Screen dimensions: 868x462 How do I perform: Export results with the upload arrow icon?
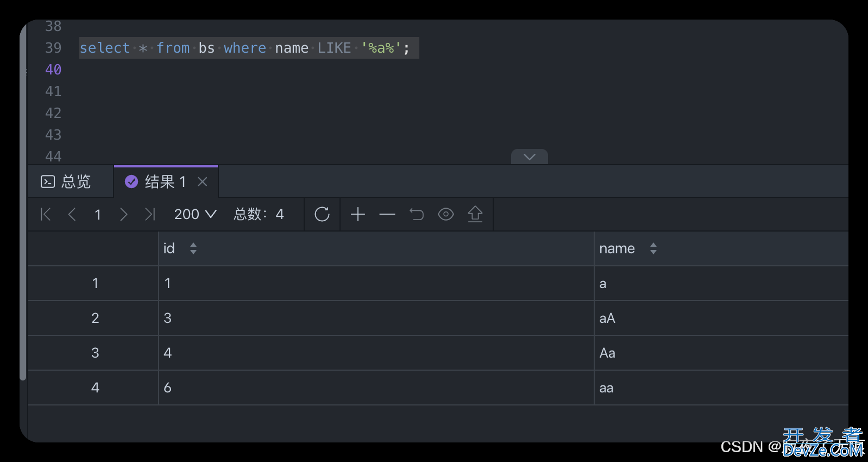point(475,214)
